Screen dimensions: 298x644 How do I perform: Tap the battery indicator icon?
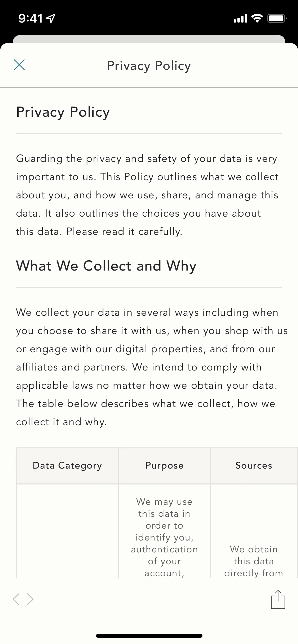tap(277, 18)
